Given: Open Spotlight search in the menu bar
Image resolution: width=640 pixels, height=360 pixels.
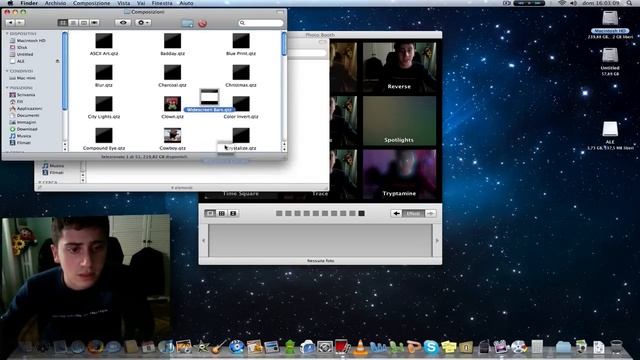Looking at the screenshot, I should (x=629, y=3).
